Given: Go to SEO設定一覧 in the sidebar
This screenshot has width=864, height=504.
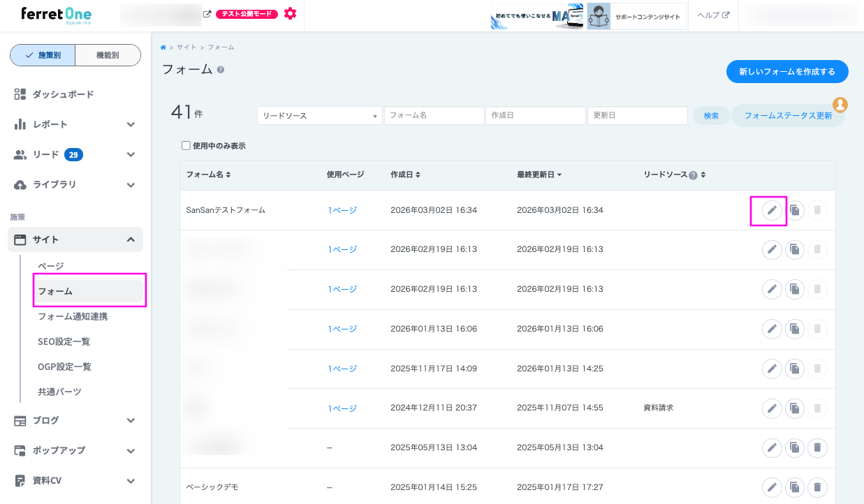Looking at the screenshot, I should (x=64, y=341).
